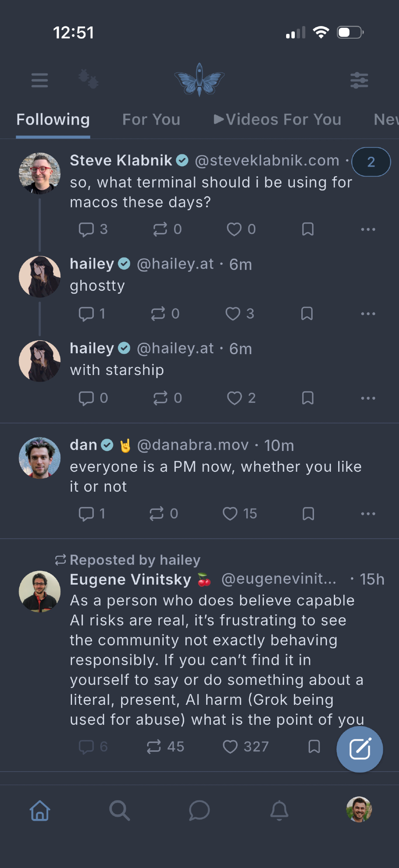
Task: Open more options on Steve Klabnik's post
Action: tap(368, 229)
